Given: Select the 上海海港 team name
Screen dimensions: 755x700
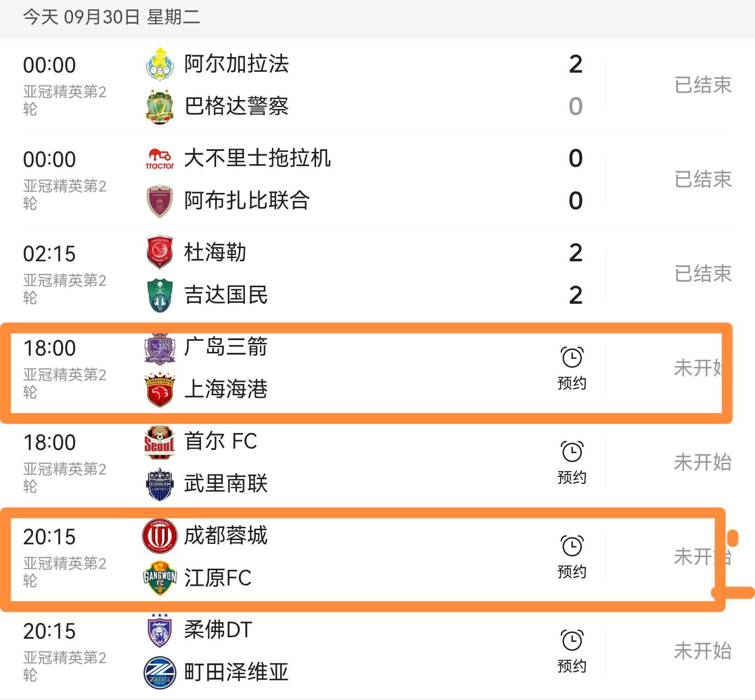Looking at the screenshot, I should click(226, 390).
